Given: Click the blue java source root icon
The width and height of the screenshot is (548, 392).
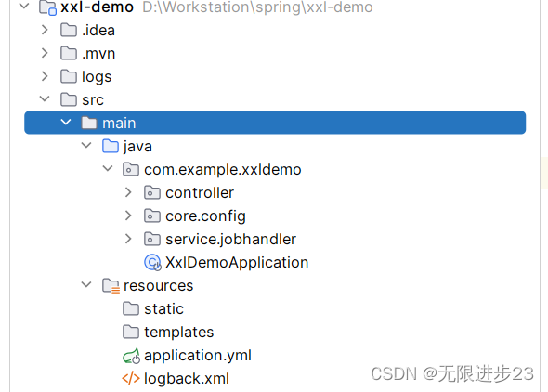Looking at the screenshot, I should click(x=111, y=146).
